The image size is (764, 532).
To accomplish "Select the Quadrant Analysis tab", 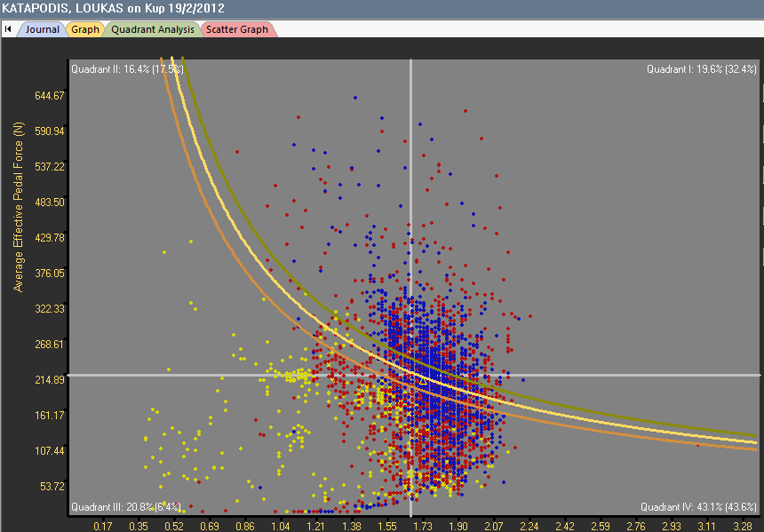I will (153, 29).
